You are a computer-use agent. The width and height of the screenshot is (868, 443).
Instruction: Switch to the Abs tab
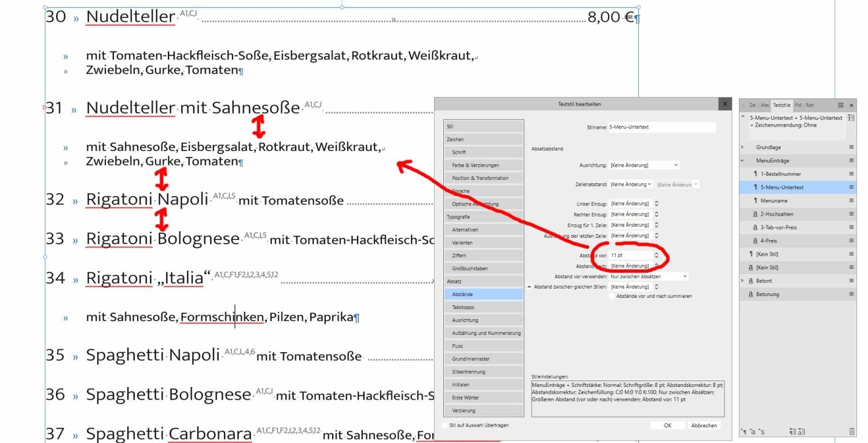(x=764, y=105)
